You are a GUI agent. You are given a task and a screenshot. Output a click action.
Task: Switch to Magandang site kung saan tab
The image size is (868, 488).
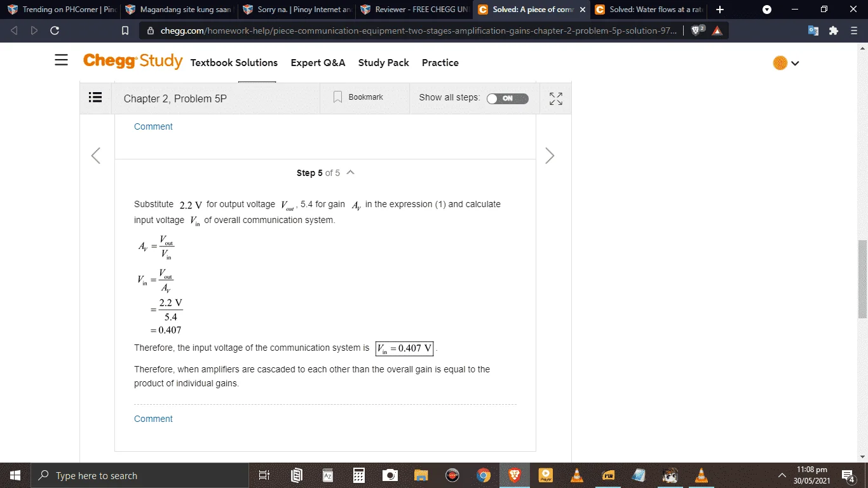pyautogui.click(x=178, y=10)
